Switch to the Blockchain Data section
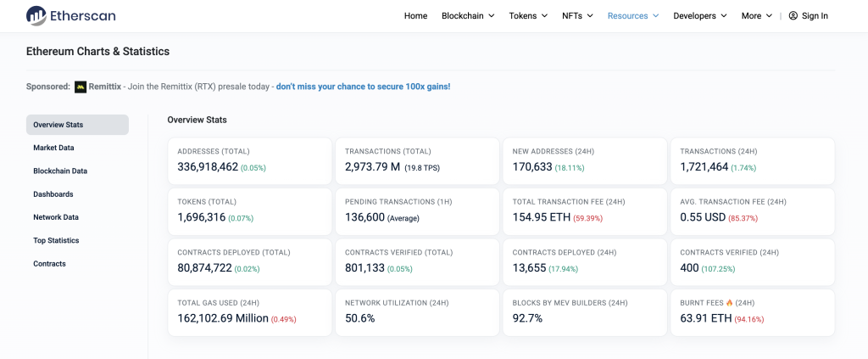868x359 pixels. (x=60, y=171)
